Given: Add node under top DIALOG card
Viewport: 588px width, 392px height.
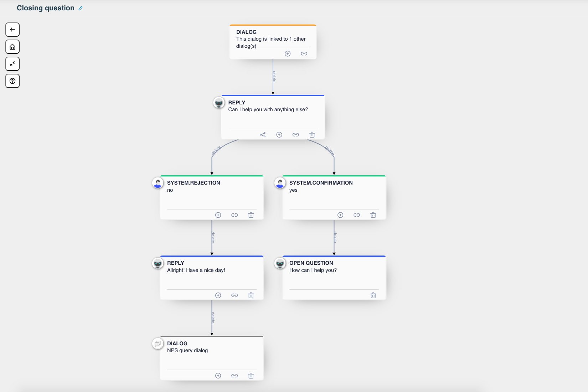Looking at the screenshot, I should click(288, 54).
